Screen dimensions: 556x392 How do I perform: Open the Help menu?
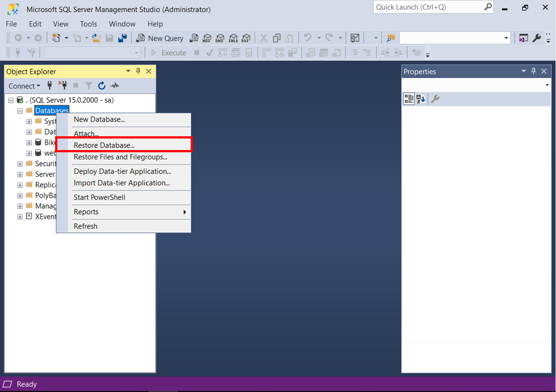point(155,24)
